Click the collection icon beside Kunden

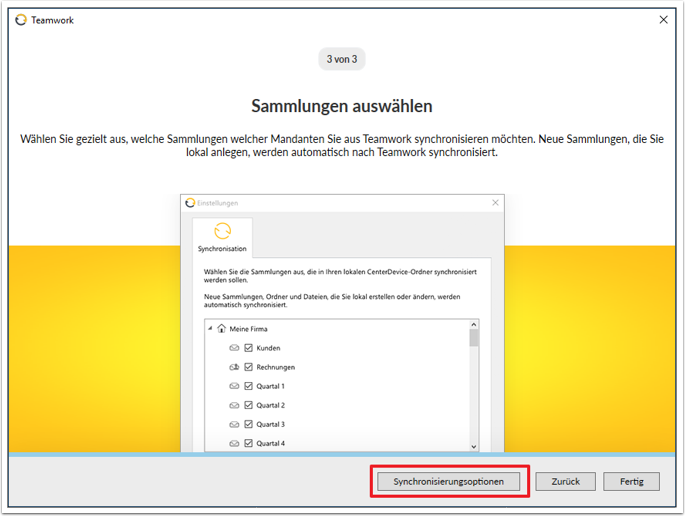(234, 348)
